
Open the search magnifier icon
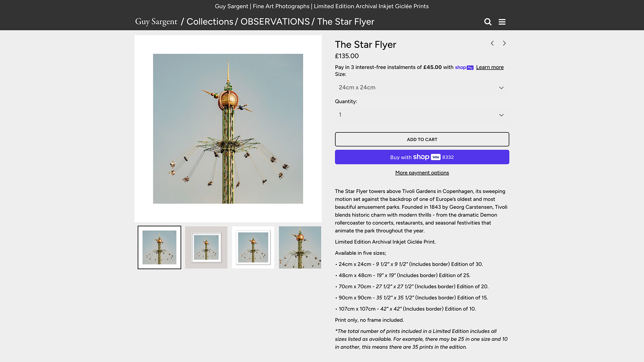(488, 22)
